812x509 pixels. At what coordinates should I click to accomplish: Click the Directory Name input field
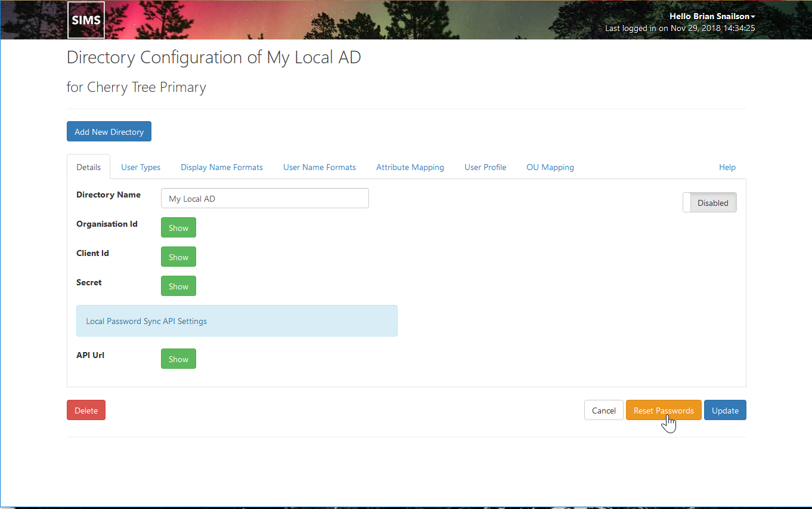[265, 199]
